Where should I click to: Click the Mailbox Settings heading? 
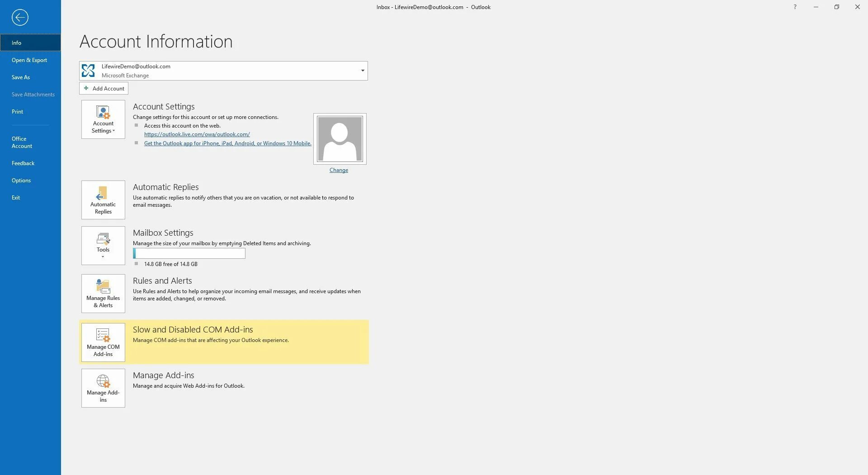(163, 233)
